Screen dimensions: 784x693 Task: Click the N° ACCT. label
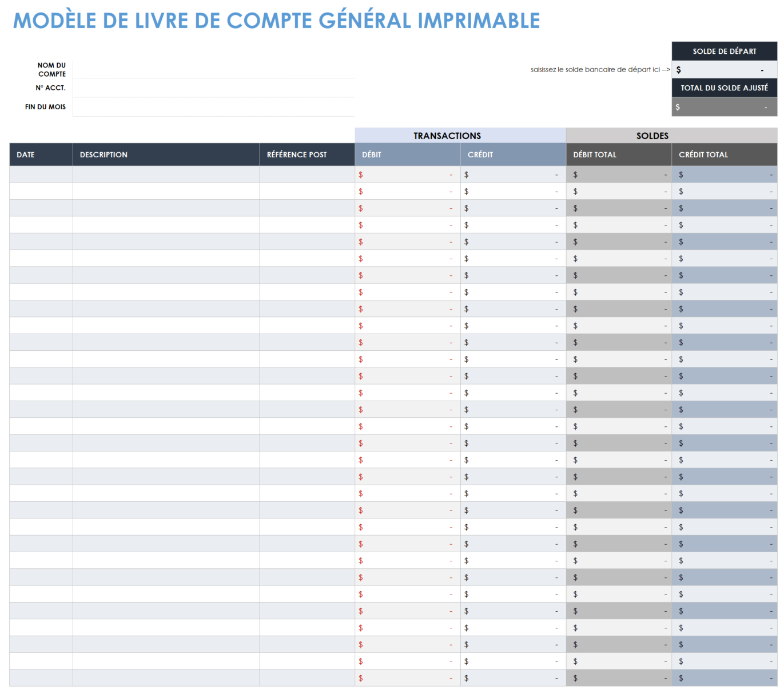coord(50,88)
